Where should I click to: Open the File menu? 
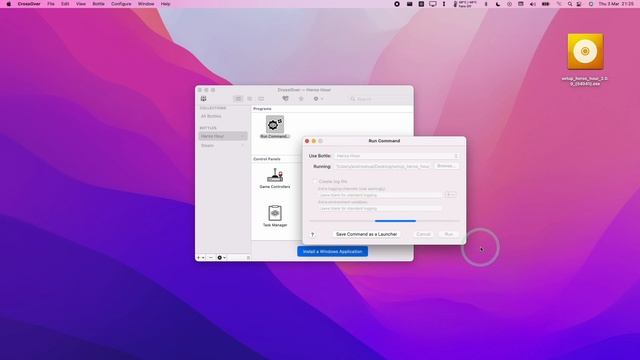(51, 4)
